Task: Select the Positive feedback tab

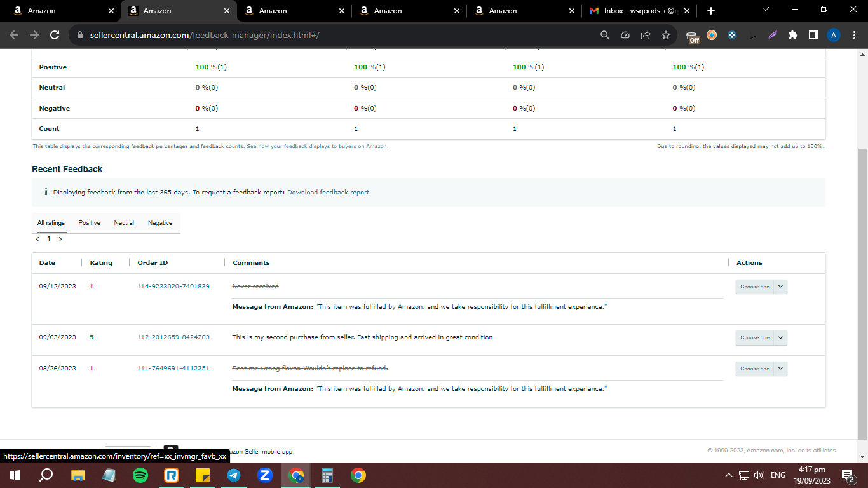Action: (89, 223)
